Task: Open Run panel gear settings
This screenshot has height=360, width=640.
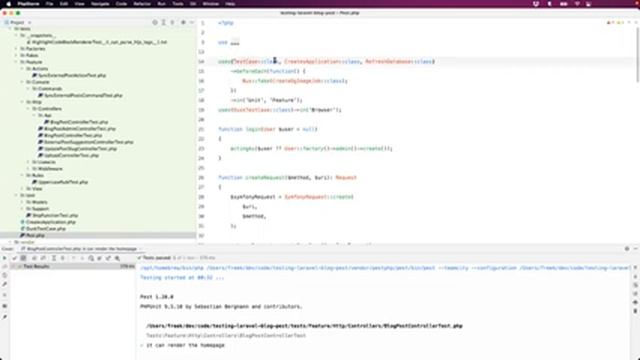Action: pos(627,249)
